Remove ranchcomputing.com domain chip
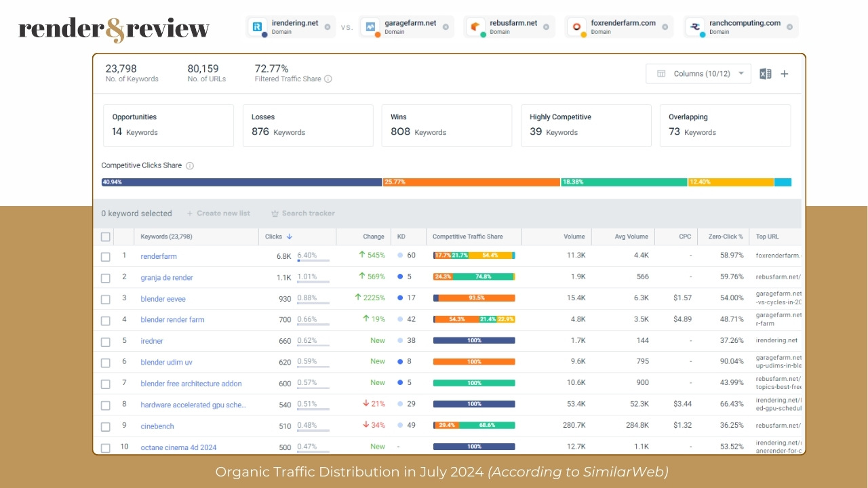Image resolution: width=868 pixels, height=488 pixels. [x=789, y=27]
